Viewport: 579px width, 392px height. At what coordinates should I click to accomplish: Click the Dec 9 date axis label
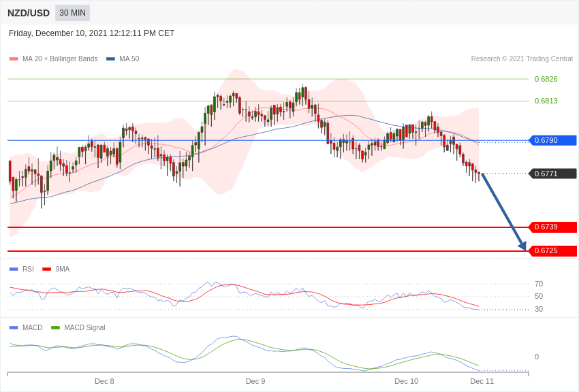click(255, 381)
